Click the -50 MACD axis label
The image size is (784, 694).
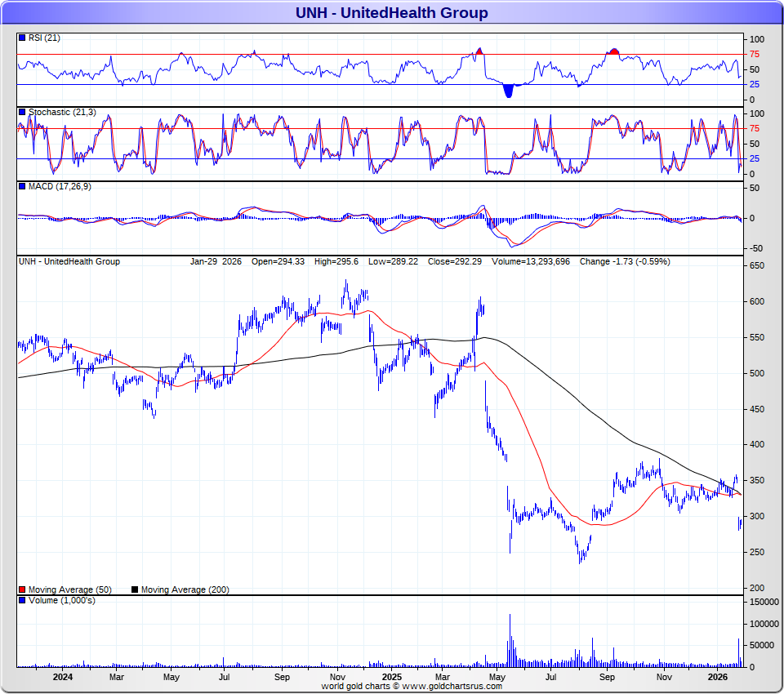tap(755, 248)
